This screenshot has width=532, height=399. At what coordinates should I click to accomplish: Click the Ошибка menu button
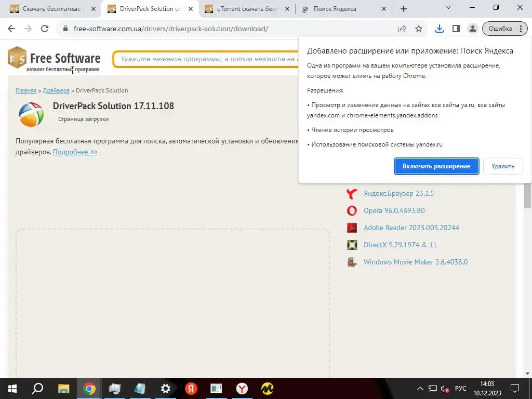tap(505, 29)
